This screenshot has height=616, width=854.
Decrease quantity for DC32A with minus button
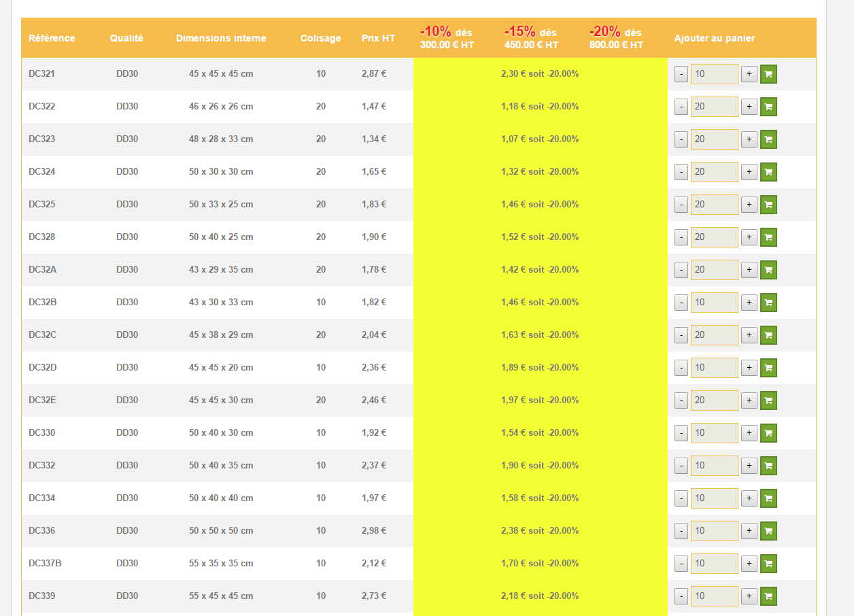[681, 270]
